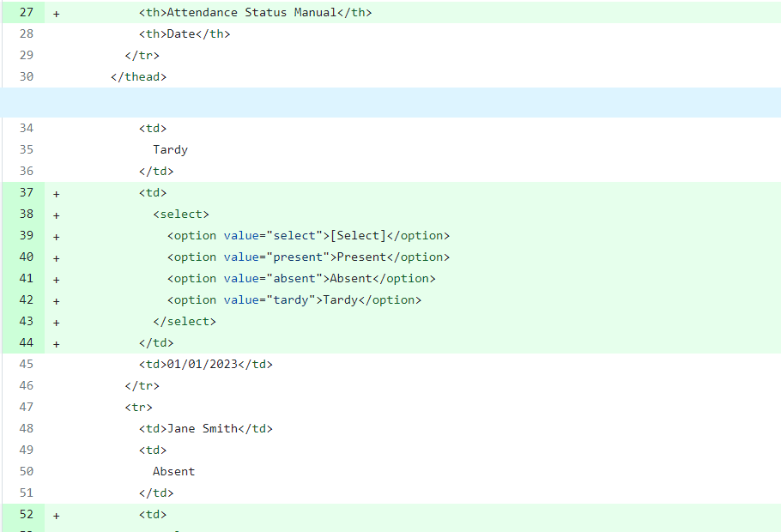Viewport: 781px width, 532px height.
Task: Select line number 27
Action: (27, 13)
